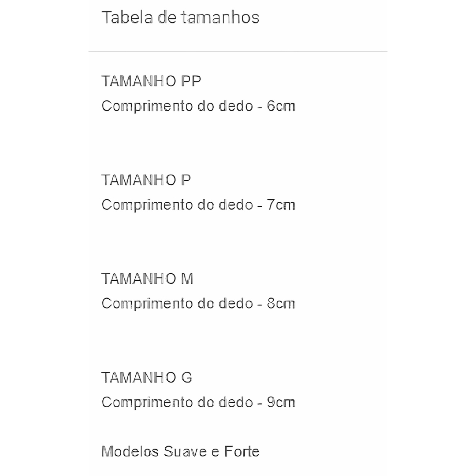The image size is (476, 476).
Task: Click the "6cm" measurement value
Action: point(281,106)
